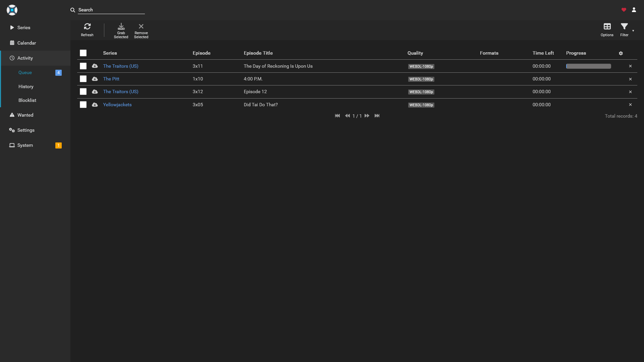Click download status icon for Yellowjackets
Screen dimensions: 644x362
click(95, 105)
